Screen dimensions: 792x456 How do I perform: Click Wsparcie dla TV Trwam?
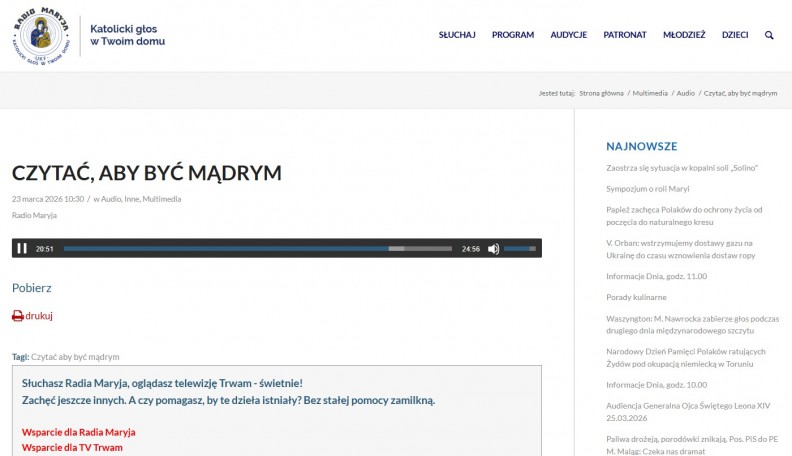click(x=72, y=447)
